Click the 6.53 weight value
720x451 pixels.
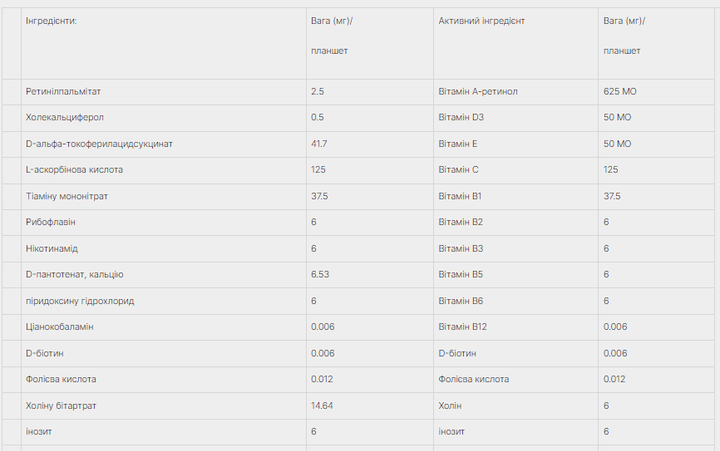pos(320,275)
